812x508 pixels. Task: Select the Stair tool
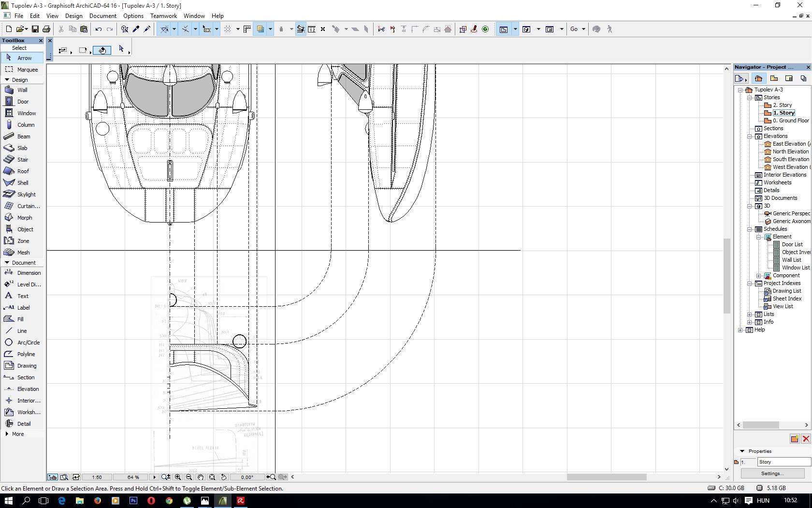[x=22, y=160]
